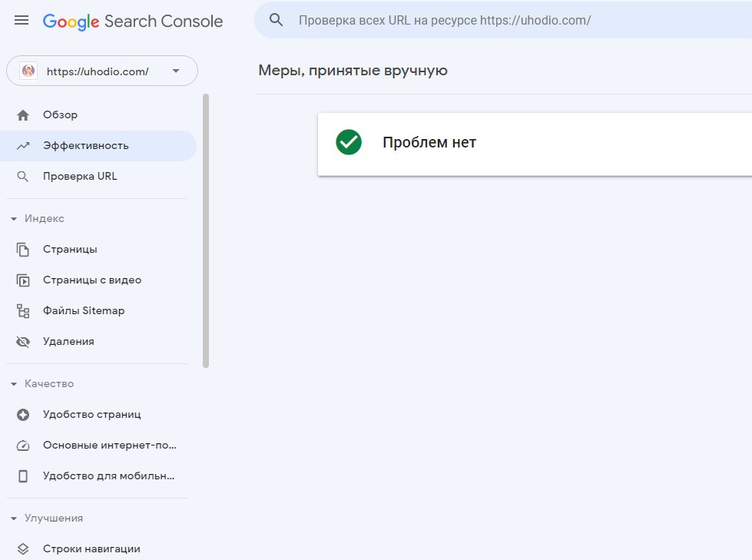Collapse the Качество section
Screen dimensions: 752x560
coord(14,384)
